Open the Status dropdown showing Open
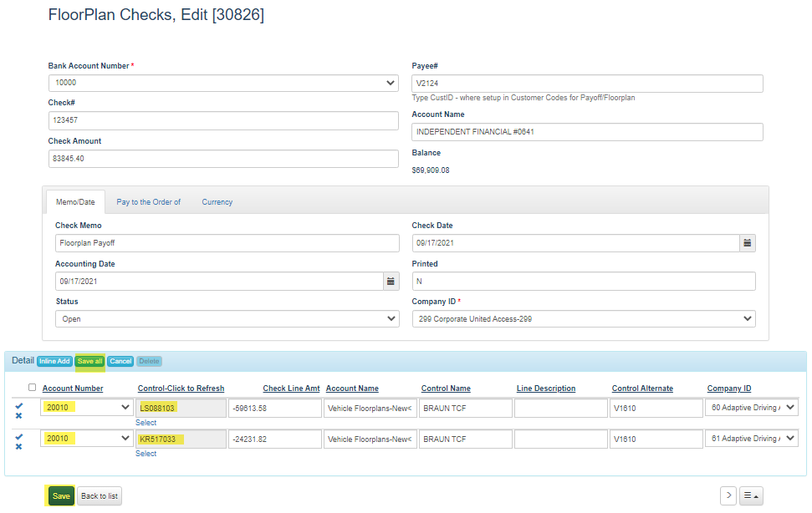The image size is (812, 513). 227,319
